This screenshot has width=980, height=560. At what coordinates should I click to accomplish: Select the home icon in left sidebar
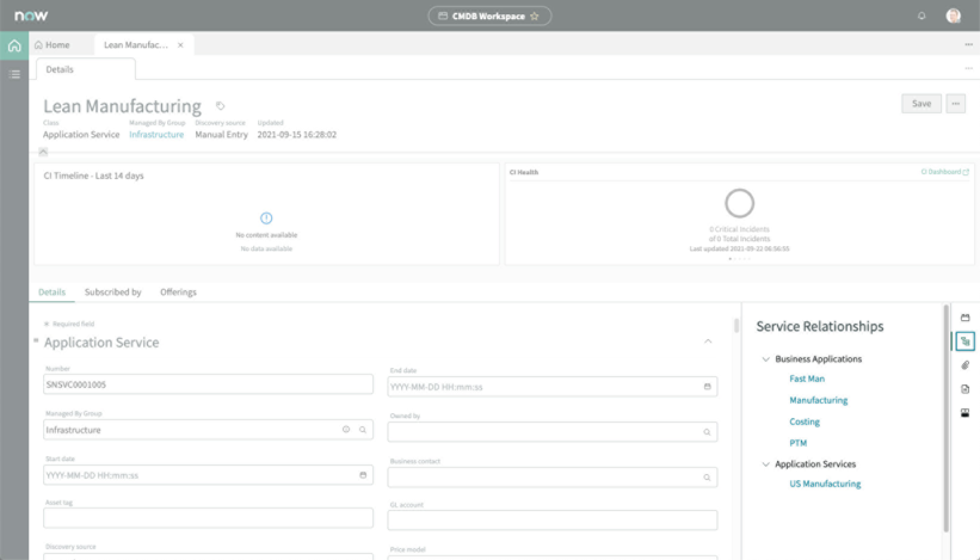(14, 45)
